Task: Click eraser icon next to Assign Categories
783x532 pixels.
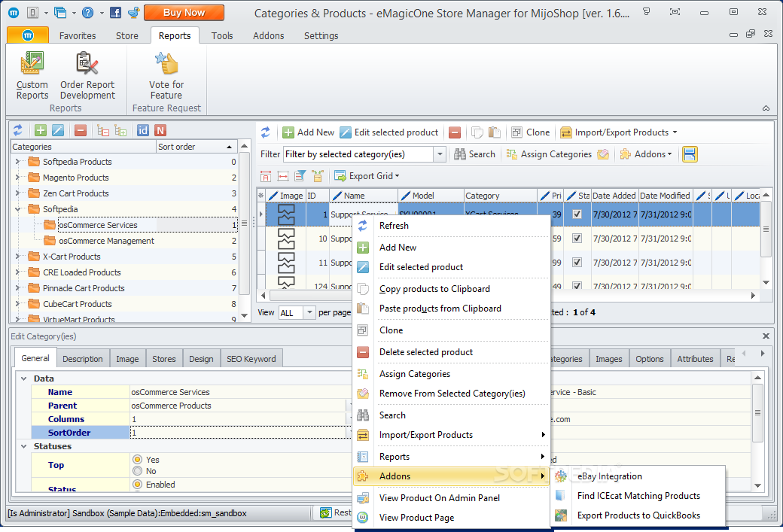Action: [603, 154]
